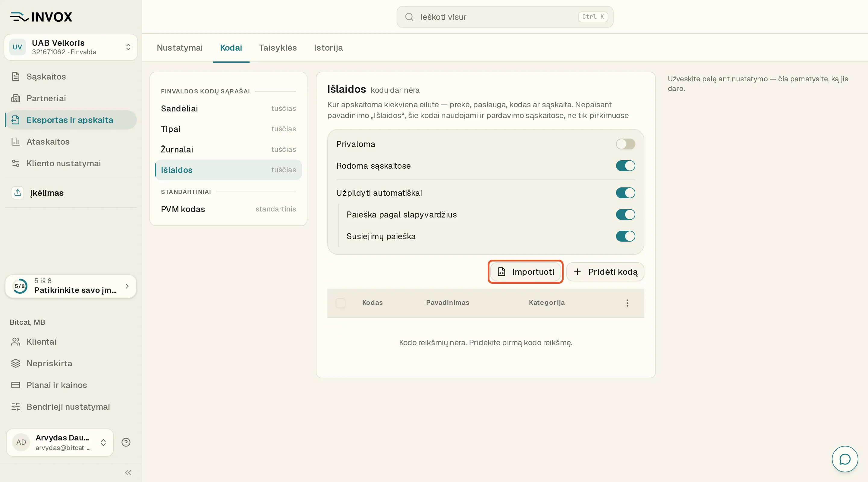Click the Įkėlimas upload icon
This screenshot has width=868, height=482.
pyautogui.click(x=17, y=193)
